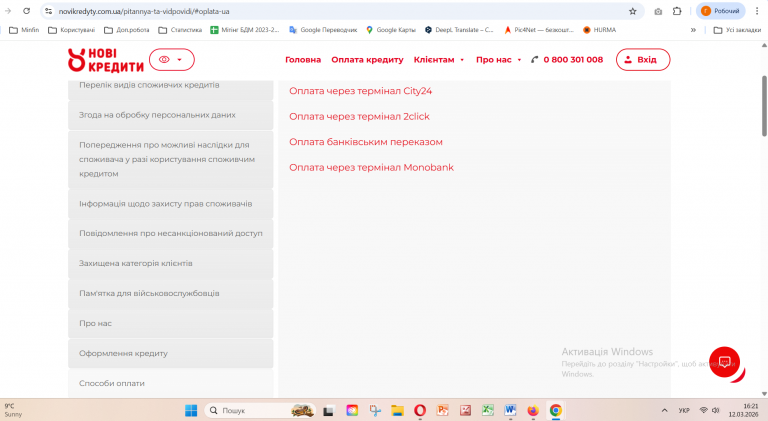Select Попередження про можливі наслідки tab

pos(170,159)
